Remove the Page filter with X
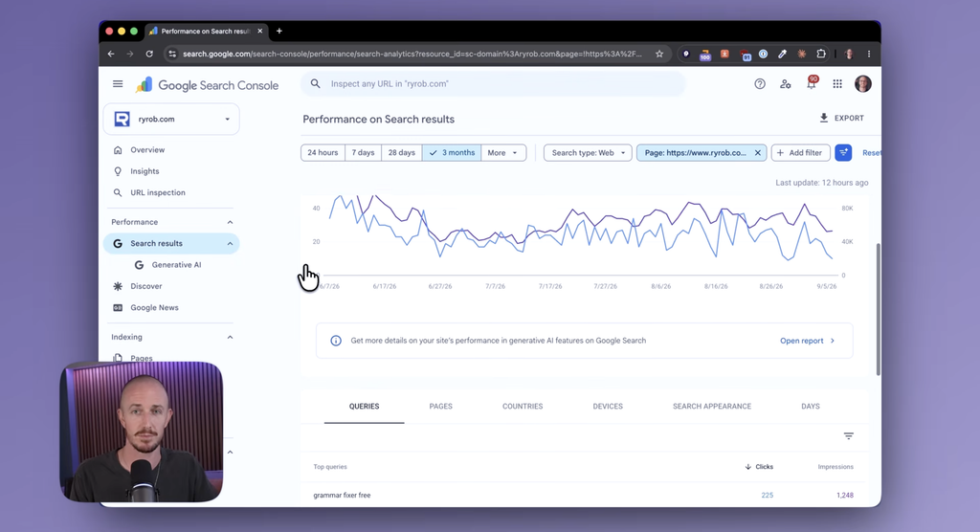Screen dimensions: 980x532 tap(758, 152)
